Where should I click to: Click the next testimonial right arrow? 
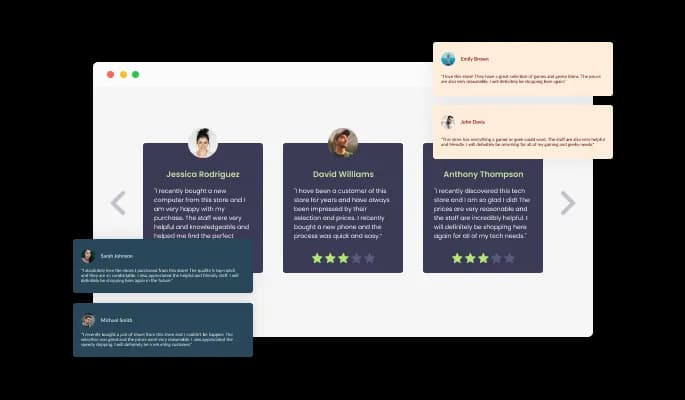568,203
